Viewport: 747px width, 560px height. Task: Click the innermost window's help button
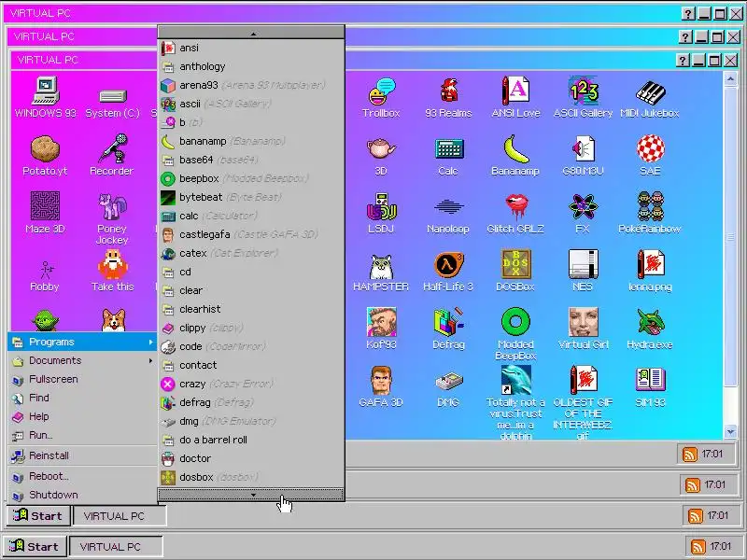tap(683, 61)
